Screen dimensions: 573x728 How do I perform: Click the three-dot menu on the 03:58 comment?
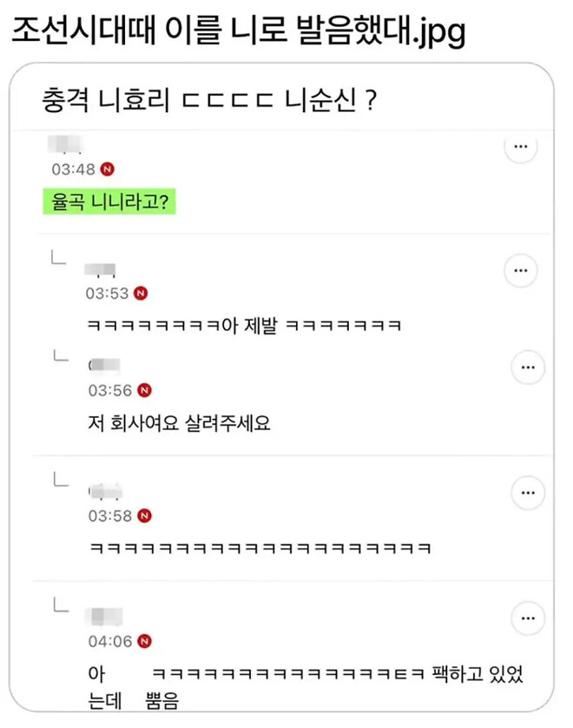click(x=528, y=493)
